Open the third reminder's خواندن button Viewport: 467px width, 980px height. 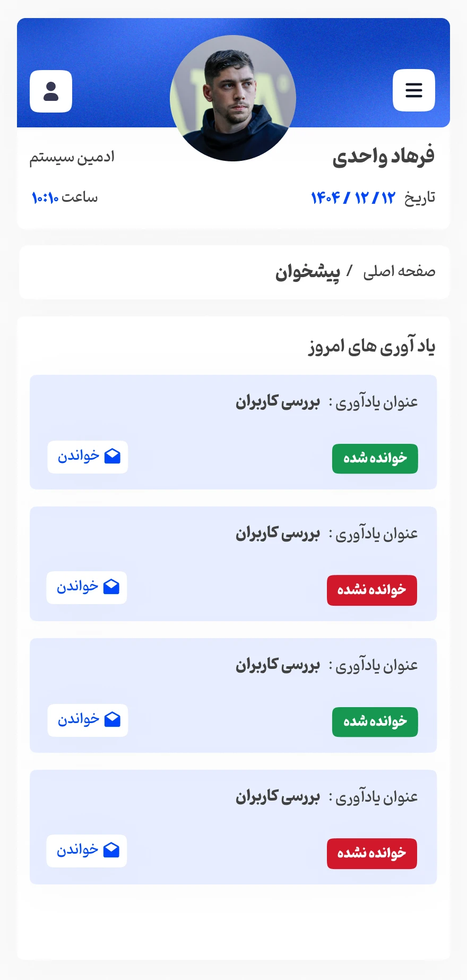(x=88, y=720)
